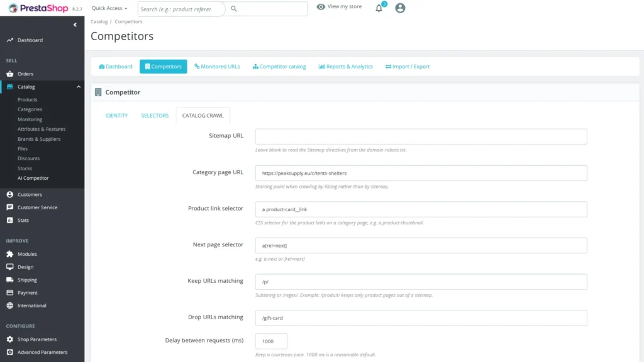The image size is (644, 362).
Task: Click the View my store link text
Action: pyautogui.click(x=345, y=6)
